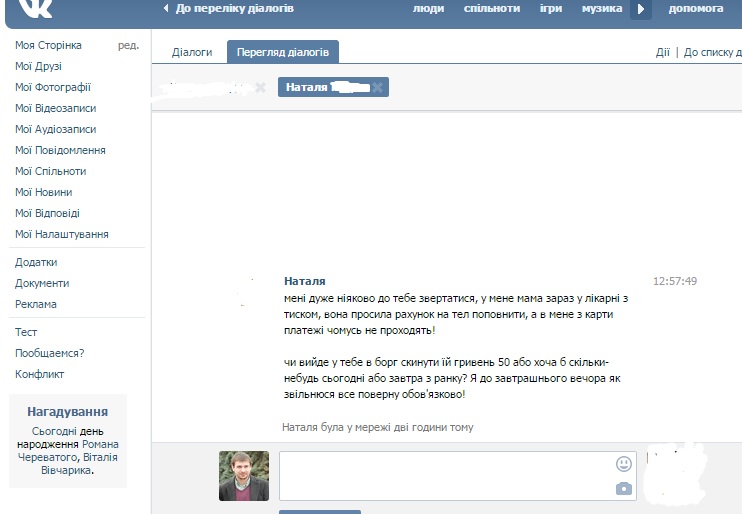Screen dimensions: 742x514
Task: Open the emoji smiley picker
Action: (624, 464)
